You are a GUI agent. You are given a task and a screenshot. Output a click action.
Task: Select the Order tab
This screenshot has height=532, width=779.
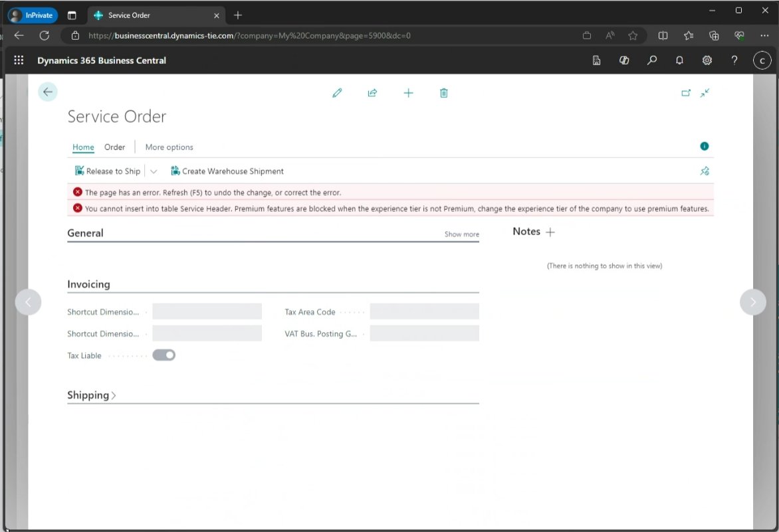(115, 147)
